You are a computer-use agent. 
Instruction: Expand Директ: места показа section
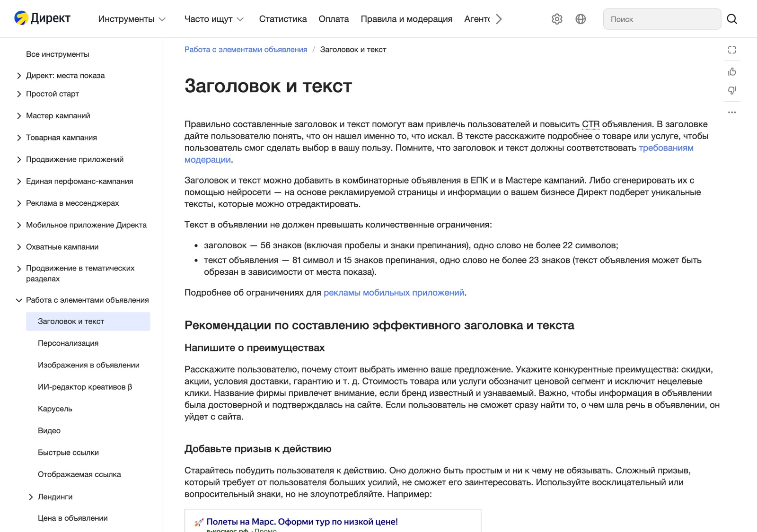click(19, 76)
